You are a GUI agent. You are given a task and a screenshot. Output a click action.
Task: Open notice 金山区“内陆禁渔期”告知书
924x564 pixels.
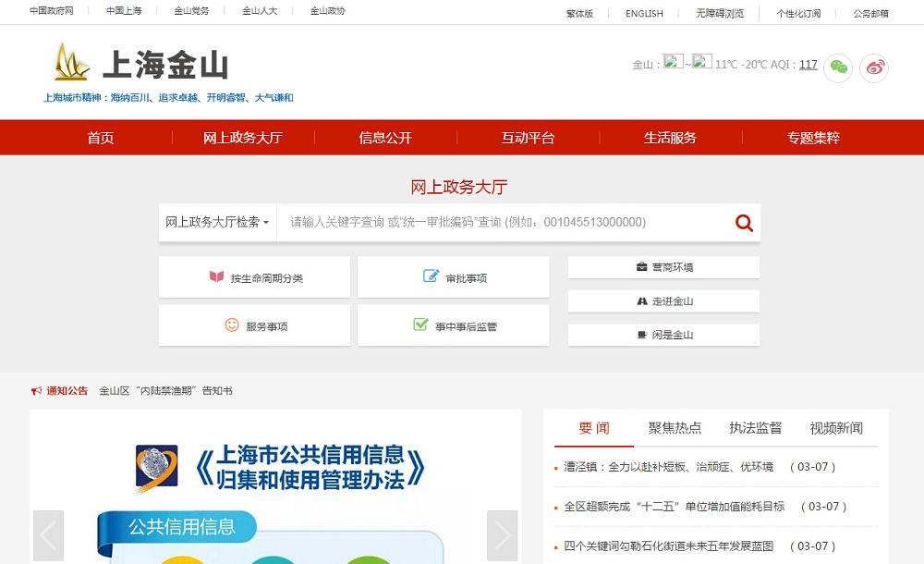click(165, 390)
